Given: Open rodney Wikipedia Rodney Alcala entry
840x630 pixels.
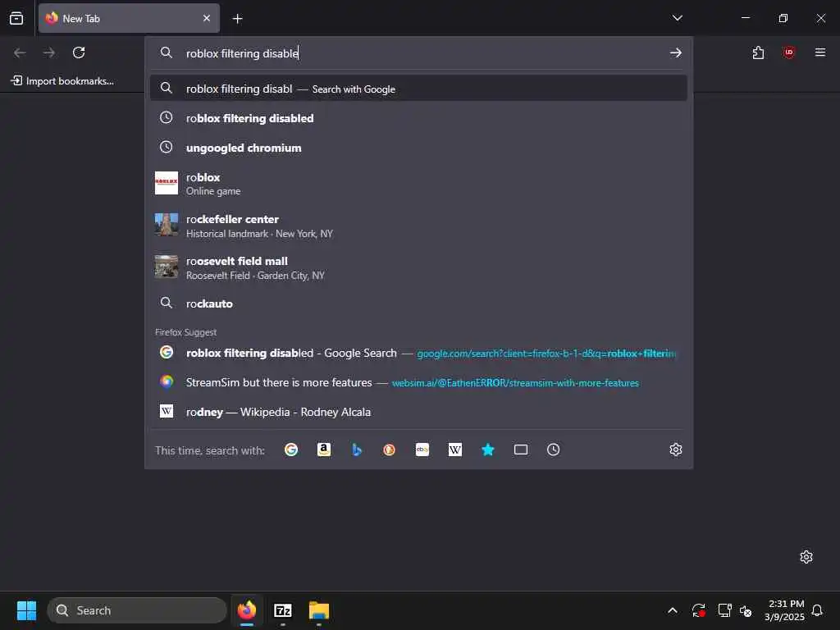Looking at the screenshot, I should (x=418, y=412).
